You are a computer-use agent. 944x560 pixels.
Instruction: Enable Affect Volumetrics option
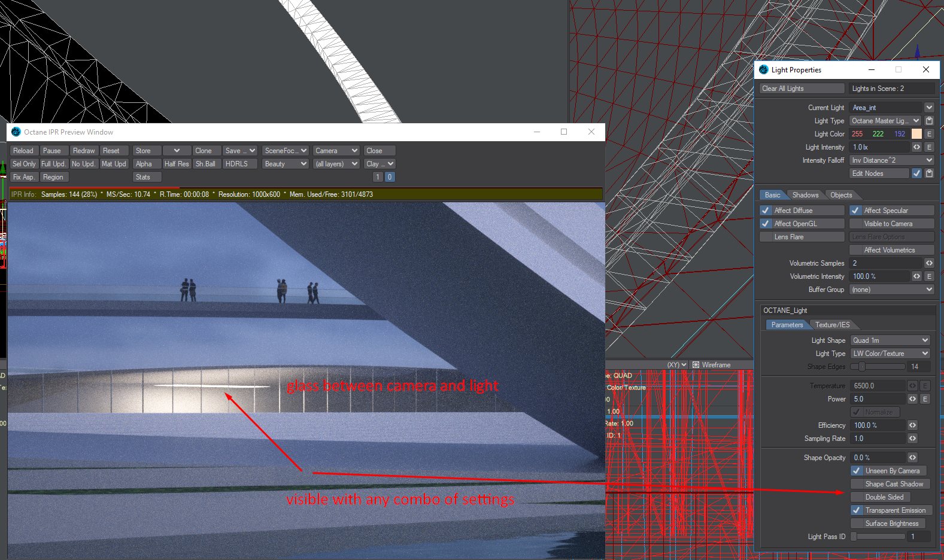coord(892,250)
